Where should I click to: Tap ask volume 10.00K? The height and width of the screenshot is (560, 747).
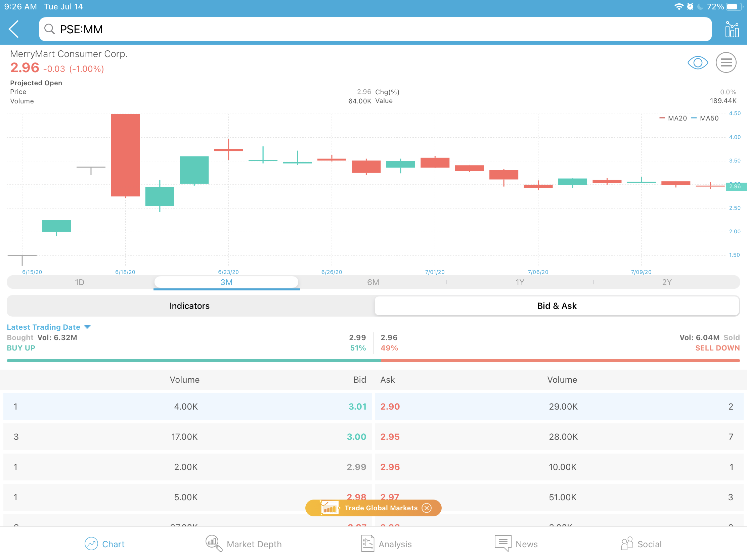(x=563, y=467)
